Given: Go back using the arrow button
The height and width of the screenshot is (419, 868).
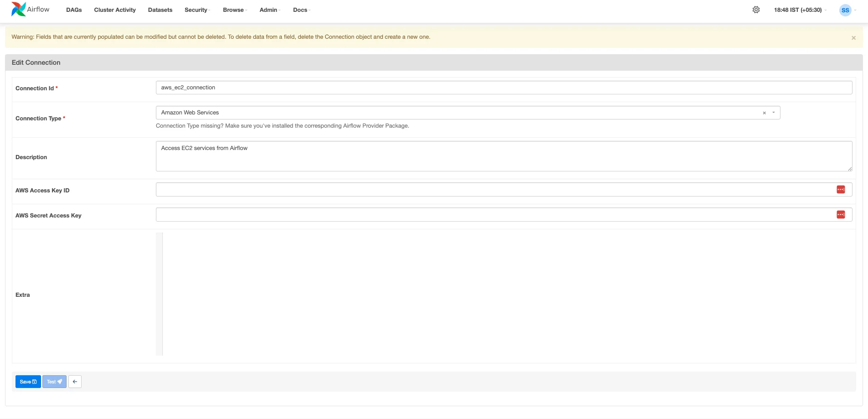Looking at the screenshot, I should pyautogui.click(x=75, y=382).
